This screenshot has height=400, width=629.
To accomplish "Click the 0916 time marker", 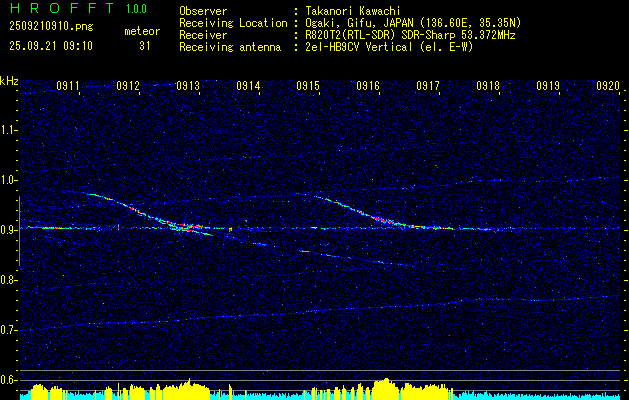I will [x=368, y=85].
